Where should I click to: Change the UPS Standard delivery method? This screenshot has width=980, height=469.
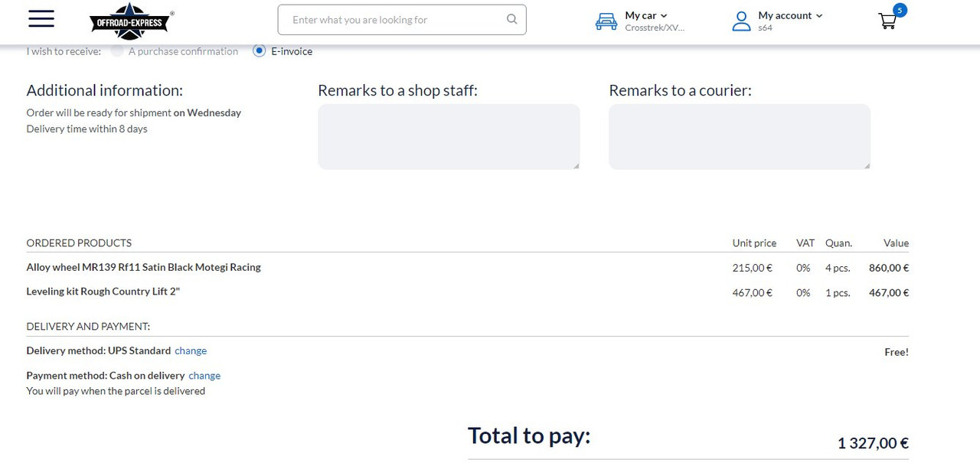191,351
